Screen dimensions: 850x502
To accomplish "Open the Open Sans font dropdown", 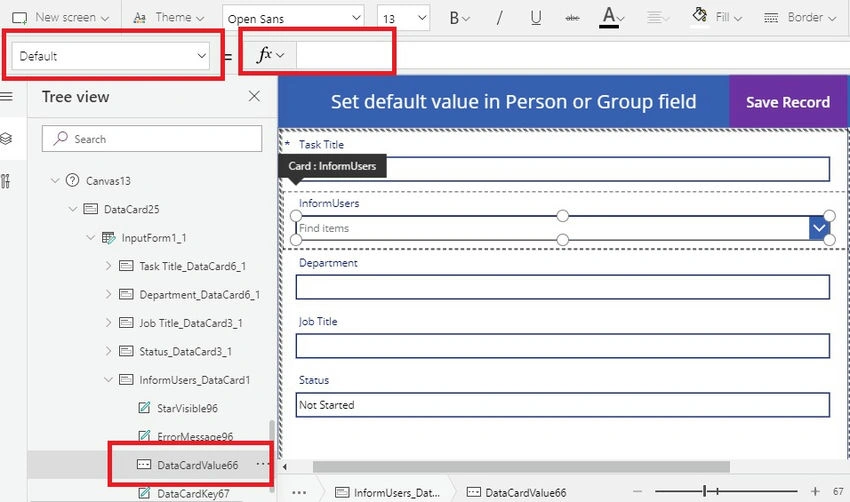I will coord(293,18).
